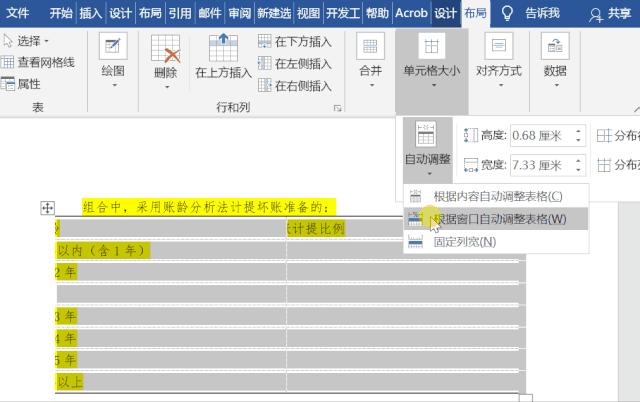The width and height of the screenshot is (640, 402).
Task: Open table 属性 properties
Action: click(21, 84)
